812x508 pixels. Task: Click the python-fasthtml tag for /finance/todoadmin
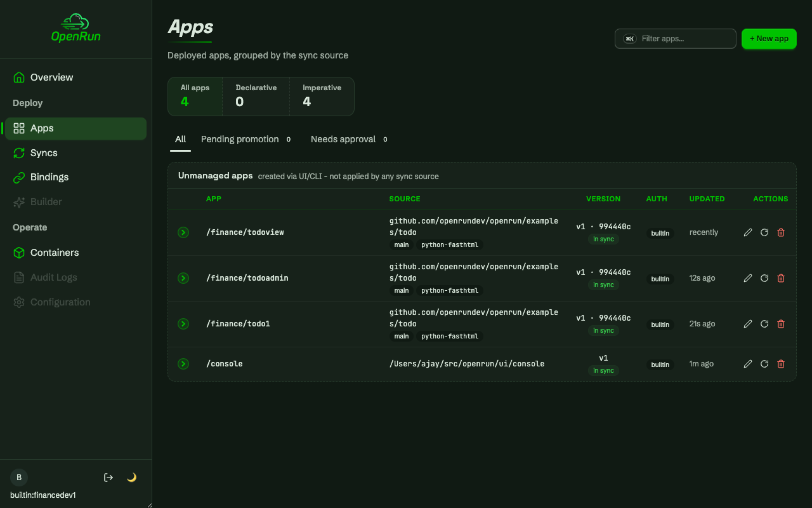(x=450, y=291)
